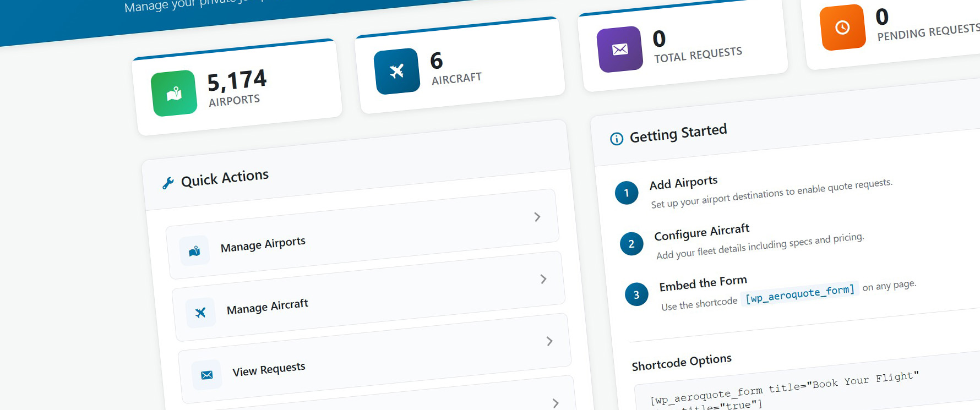Viewport: 980px width, 410px height.
Task: Click the View Requests envelope icon
Action: pyautogui.click(x=207, y=375)
